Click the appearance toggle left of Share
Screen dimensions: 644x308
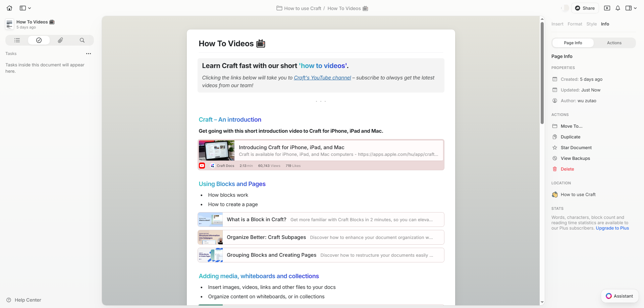[x=565, y=8]
